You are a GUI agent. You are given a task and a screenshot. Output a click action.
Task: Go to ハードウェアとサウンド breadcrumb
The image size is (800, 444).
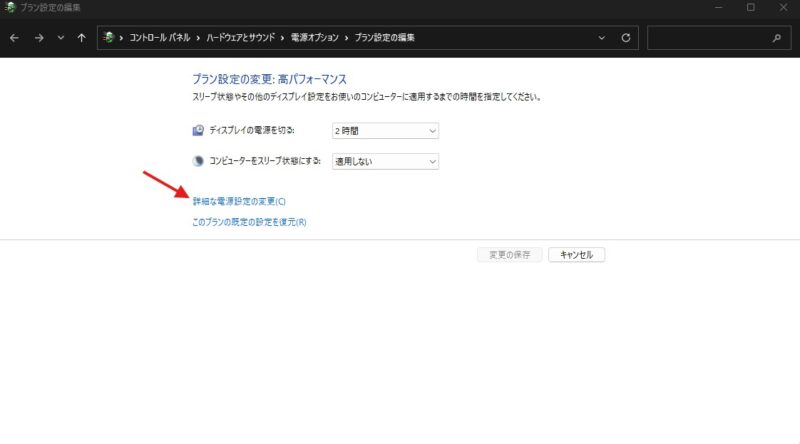(240, 38)
